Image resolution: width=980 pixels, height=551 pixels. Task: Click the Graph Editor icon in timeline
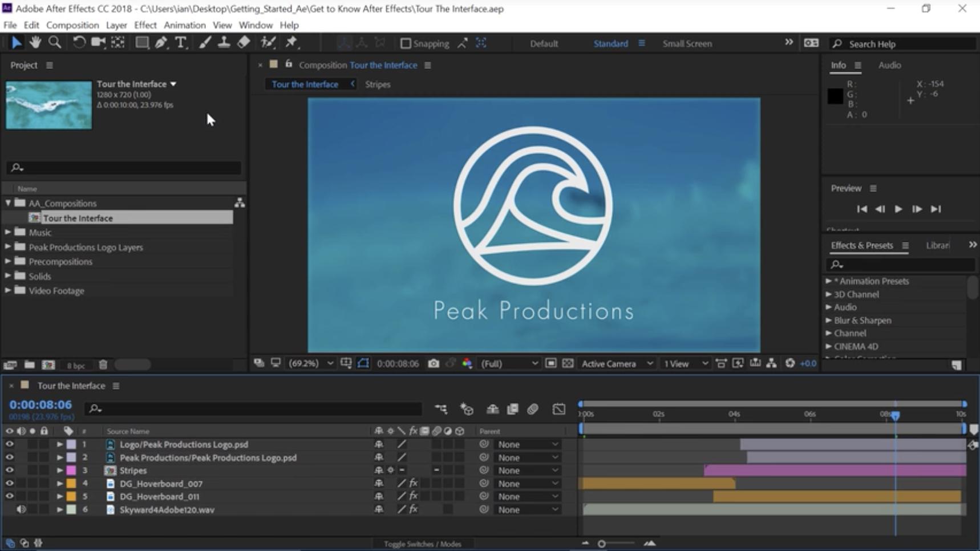point(559,409)
